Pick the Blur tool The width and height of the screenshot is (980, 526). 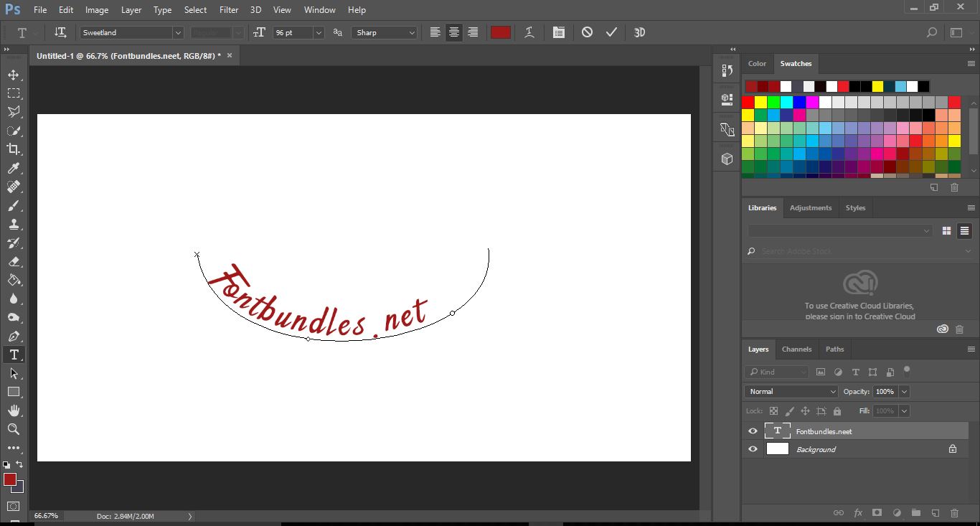[x=14, y=299]
